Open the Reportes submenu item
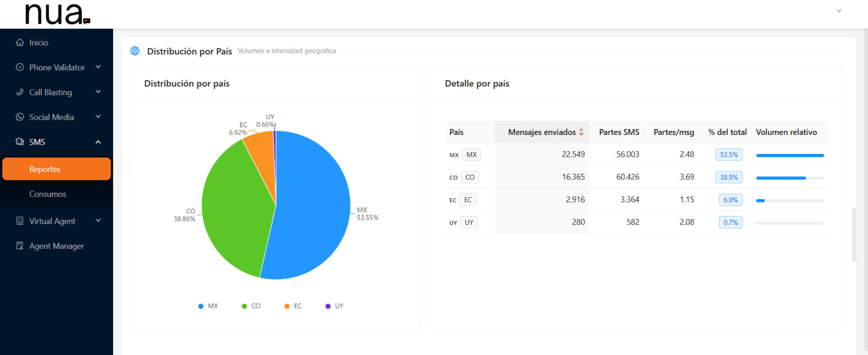 click(56, 169)
